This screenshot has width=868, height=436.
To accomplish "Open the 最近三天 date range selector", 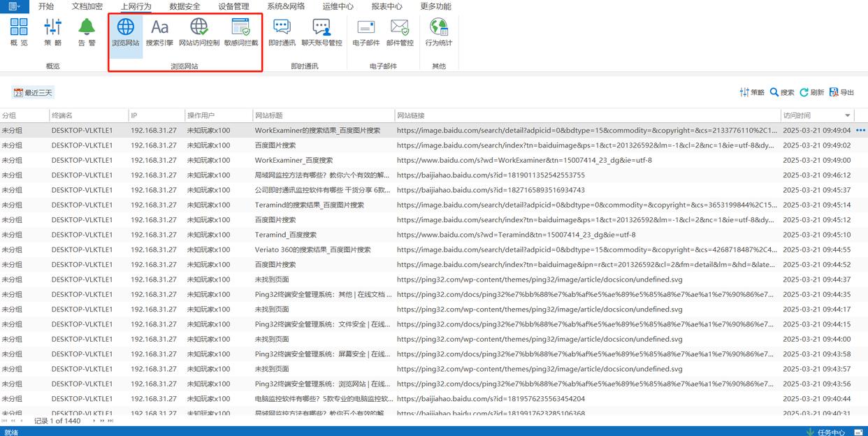I will [x=33, y=92].
